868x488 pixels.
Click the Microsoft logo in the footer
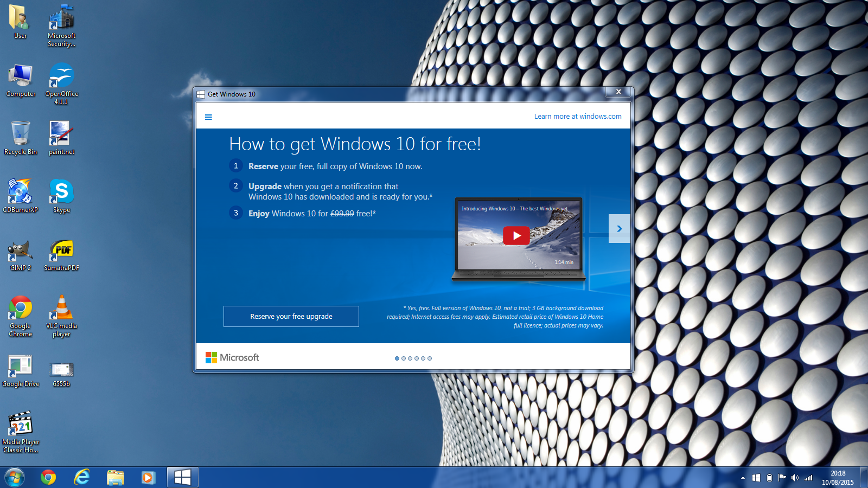click(232, 358)
